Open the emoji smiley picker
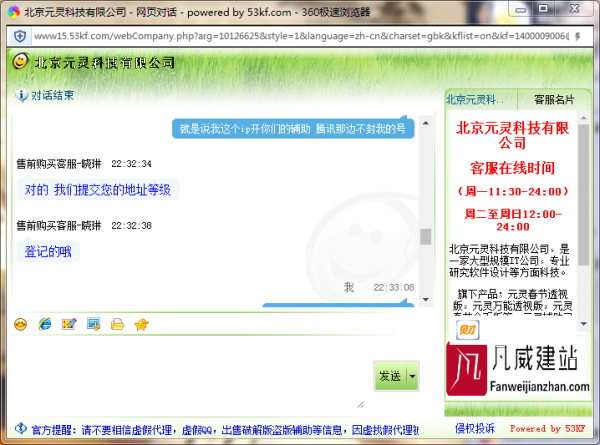 pyautogui.click(x=21, y=324)
